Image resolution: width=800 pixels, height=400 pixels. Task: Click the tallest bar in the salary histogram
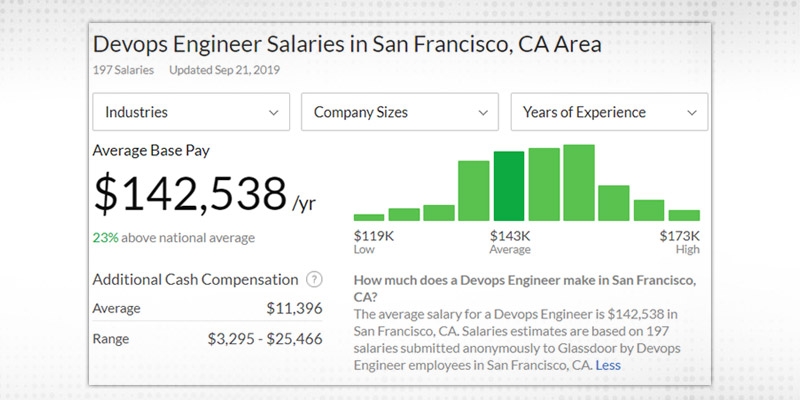(x=579, y=182)
